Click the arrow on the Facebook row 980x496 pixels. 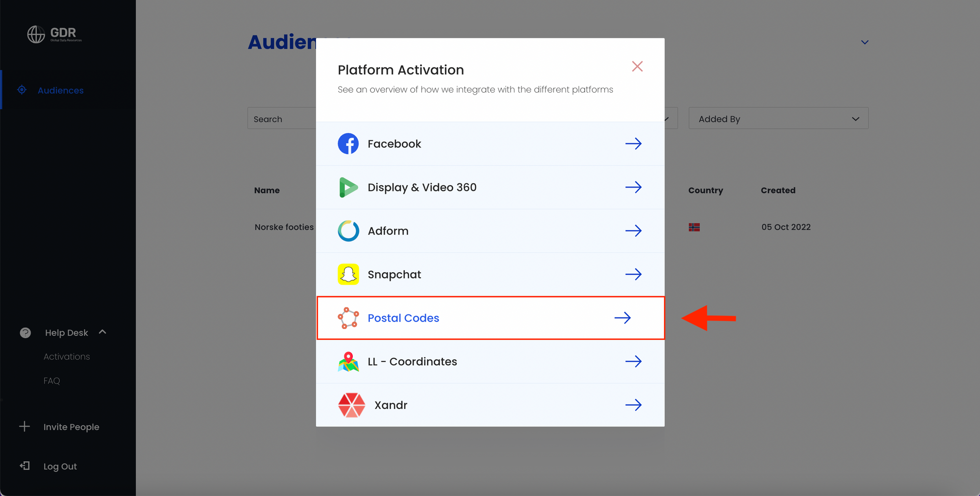(x=633, y=143)
